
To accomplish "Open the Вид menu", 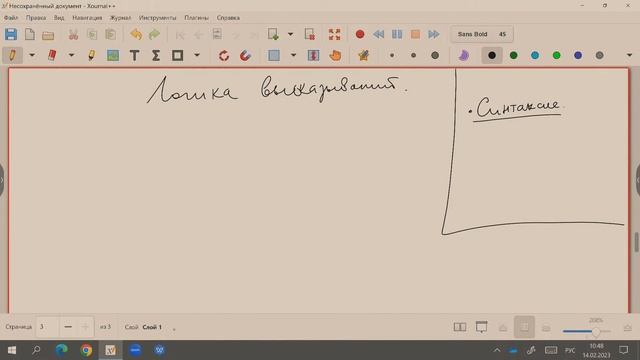I will tap(59, 18).
